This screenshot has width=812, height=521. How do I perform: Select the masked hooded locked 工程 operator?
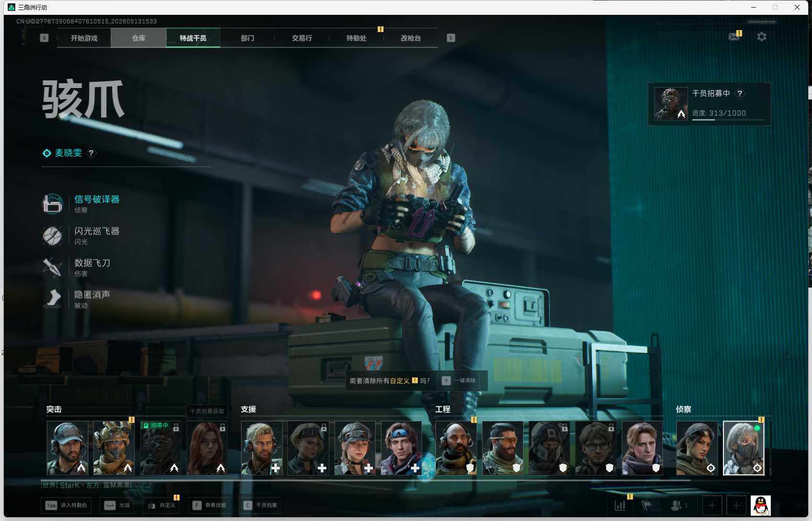pos(549,448)
